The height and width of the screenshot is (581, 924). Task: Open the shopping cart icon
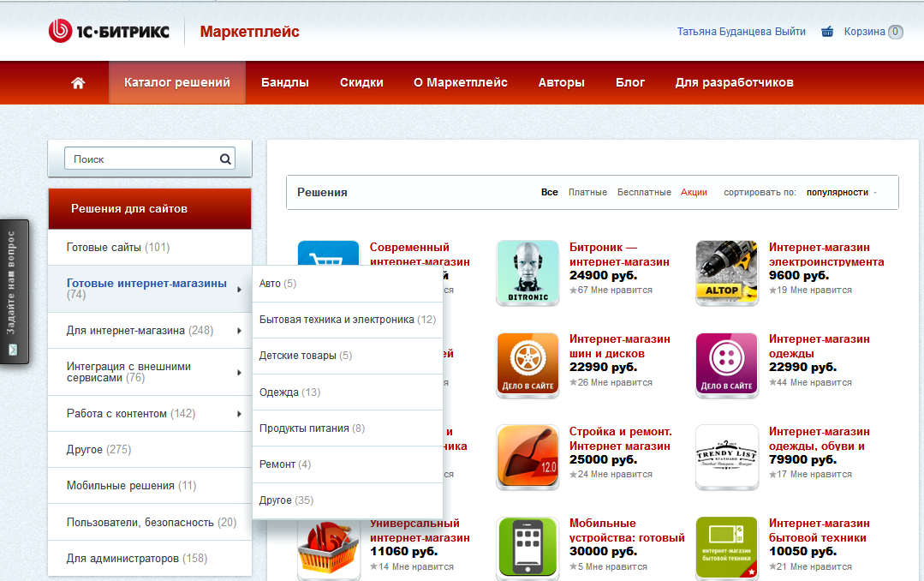coord(827,32)
